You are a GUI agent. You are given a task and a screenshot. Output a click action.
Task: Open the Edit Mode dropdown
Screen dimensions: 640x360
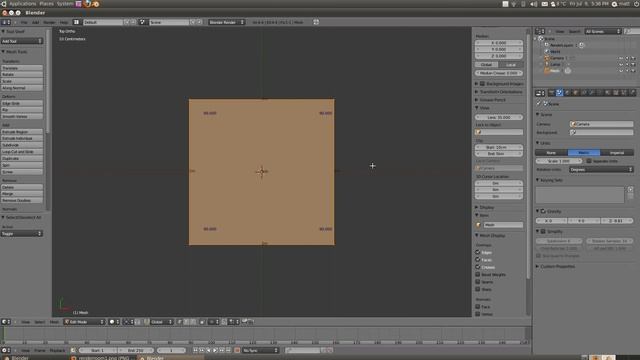[84, 322]
